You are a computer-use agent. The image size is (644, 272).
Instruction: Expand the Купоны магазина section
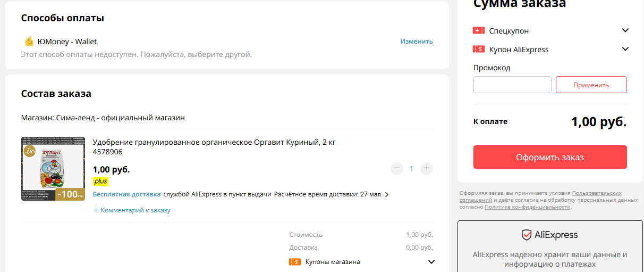pos(431,262)
